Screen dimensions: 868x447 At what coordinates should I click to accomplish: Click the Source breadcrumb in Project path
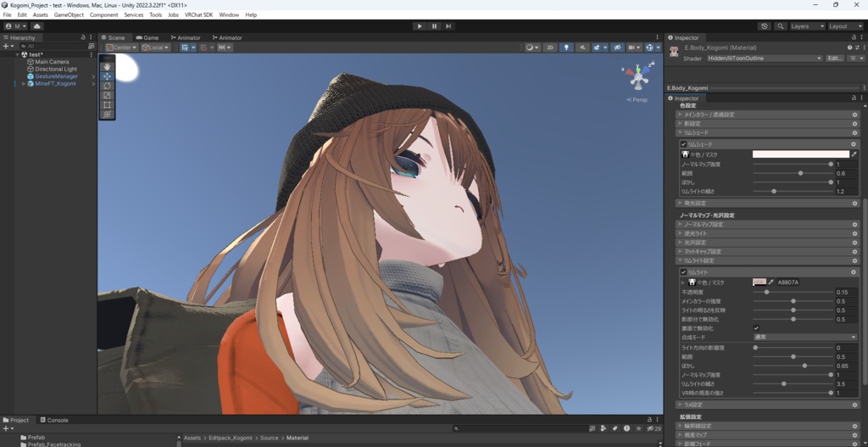coord(269,438)
